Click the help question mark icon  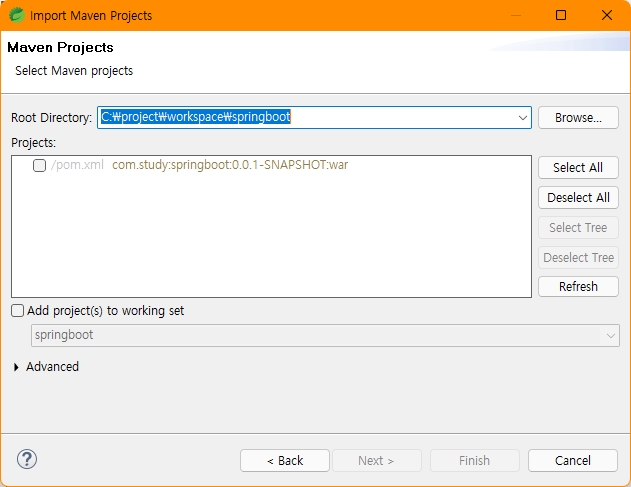(x=27, y=459)
